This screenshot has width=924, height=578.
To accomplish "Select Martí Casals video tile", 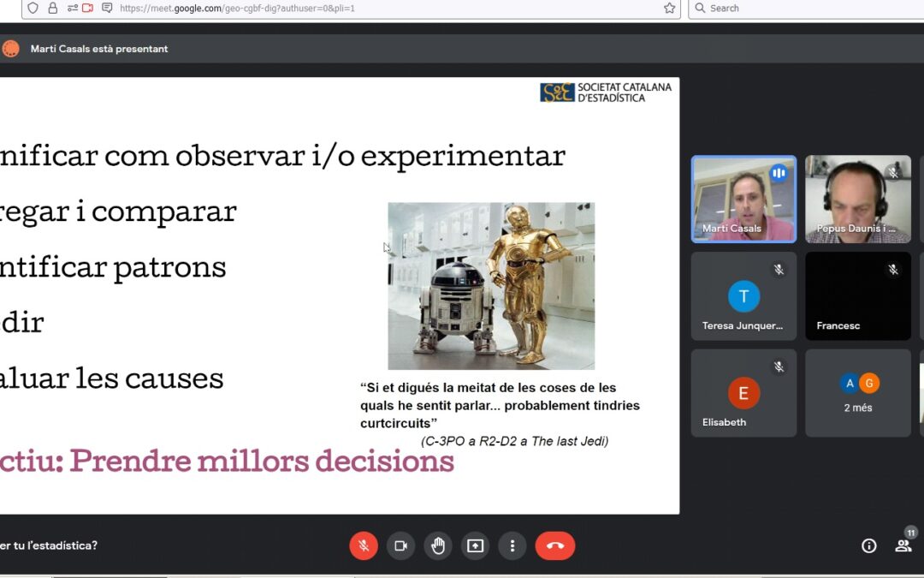I will pyautogui.click(x=743, y=199).
